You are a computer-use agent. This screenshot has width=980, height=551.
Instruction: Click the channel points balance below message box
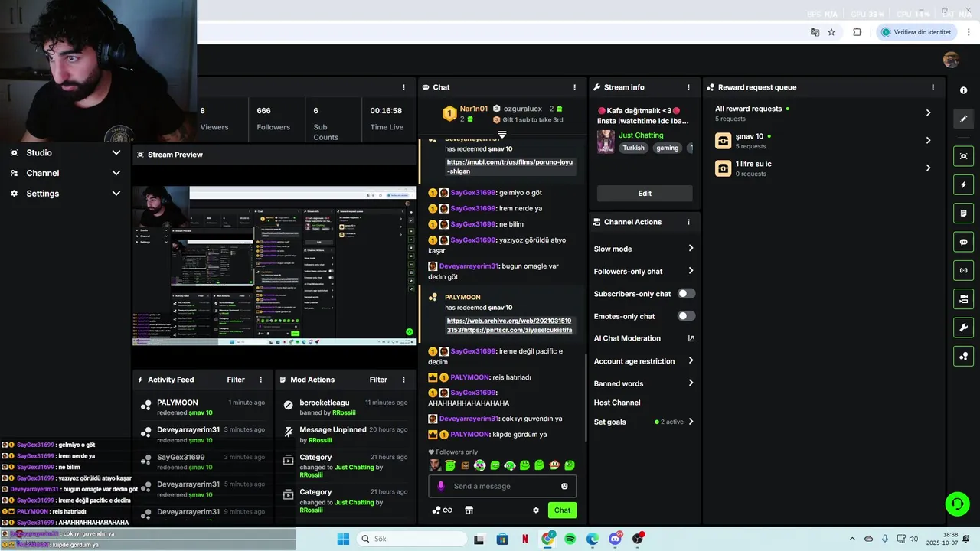click(x=442, y=510)
